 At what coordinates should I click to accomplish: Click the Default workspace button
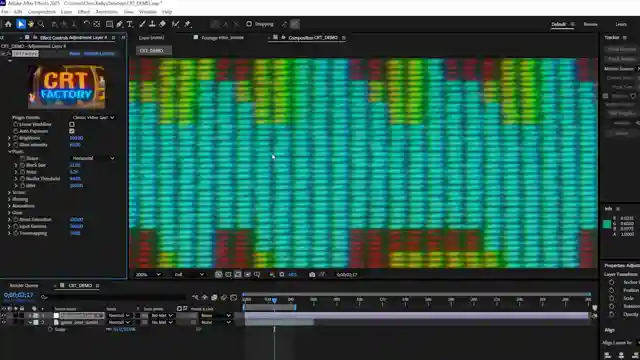pyautogui.click(x=558, y=24)
